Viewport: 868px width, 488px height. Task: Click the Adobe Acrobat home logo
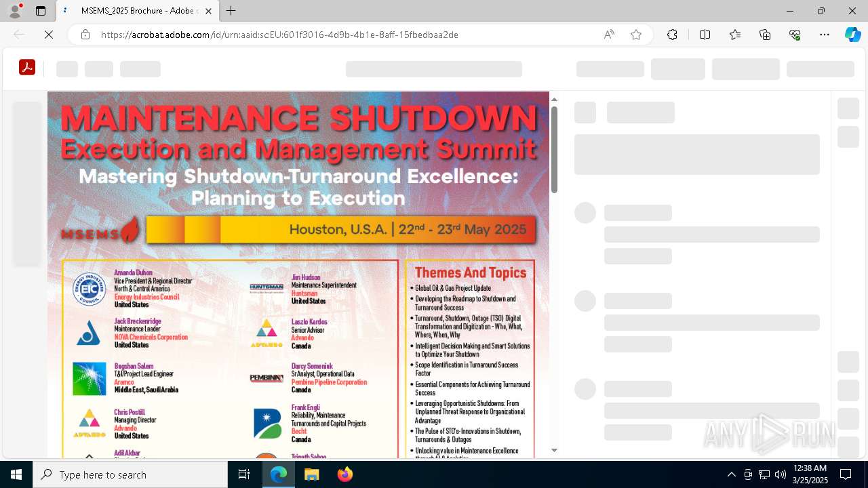(x=27, y=67)
